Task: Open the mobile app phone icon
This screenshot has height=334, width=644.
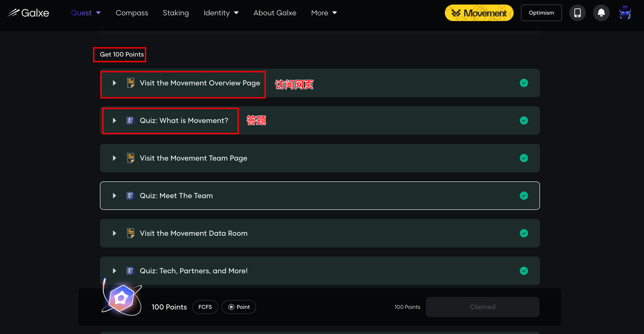Action: (578, 13)
